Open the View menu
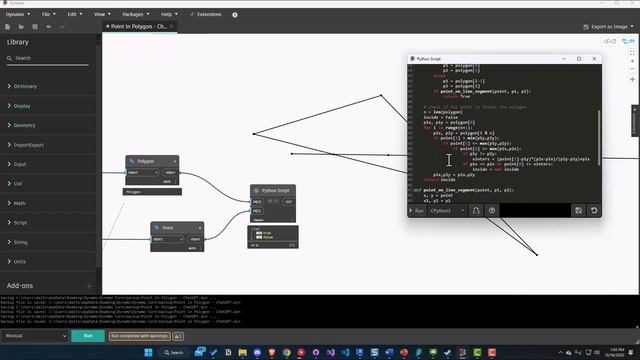This screenshot has height=360, width=640. pyautogui.click(x=102, y=14)
